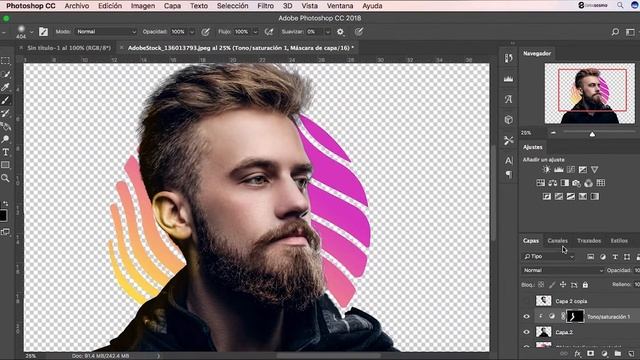Viewport: 640px width, 360px height.
Task: Switch to the Trazados tab
Action: (x=589, y=241)
